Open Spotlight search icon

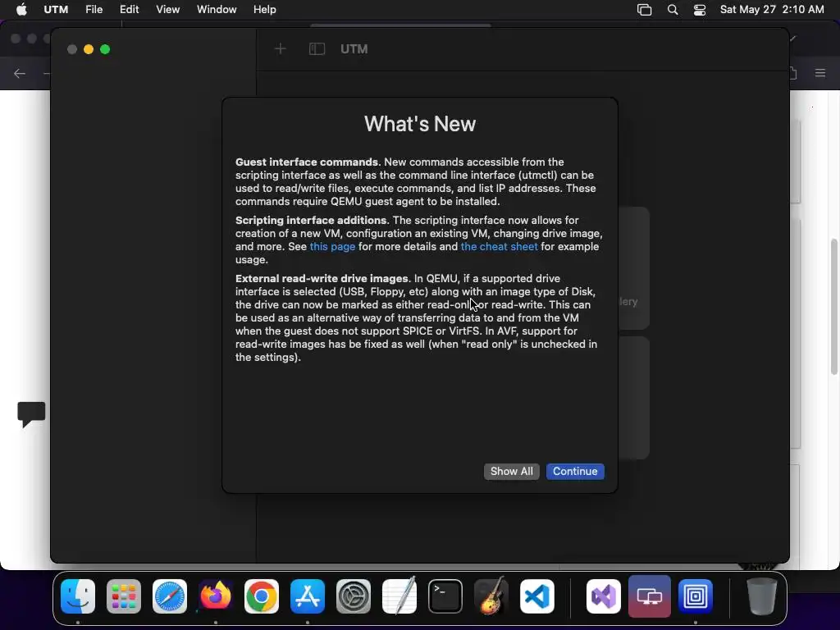pos(673,10)
